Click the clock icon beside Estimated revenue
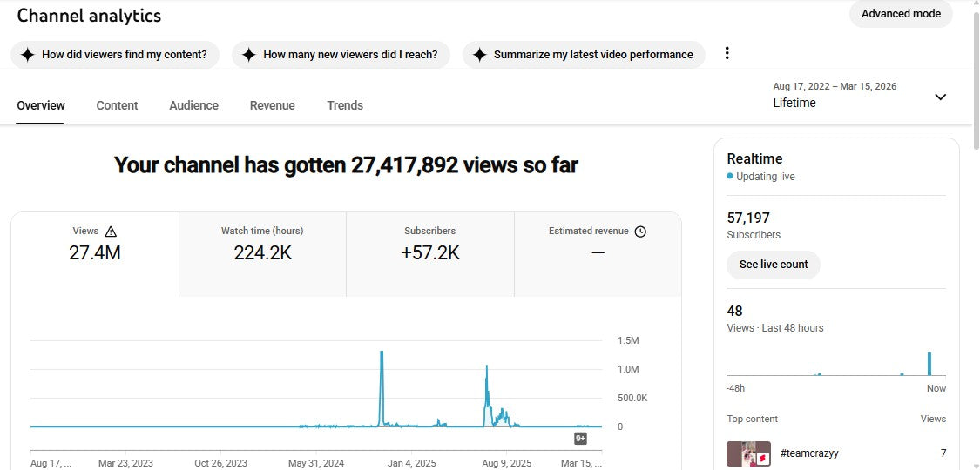Screen dimensions: 980x470 point(640,232)
